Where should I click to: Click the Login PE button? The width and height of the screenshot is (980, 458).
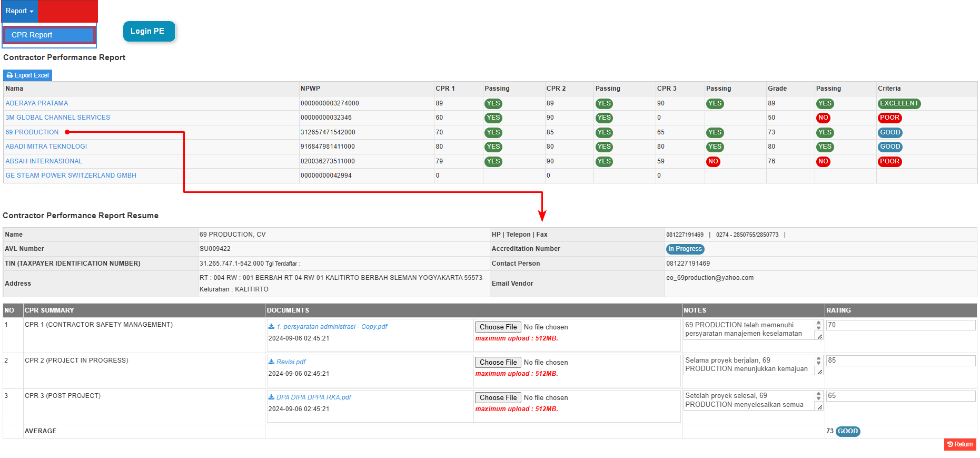[x=148, y=31]
